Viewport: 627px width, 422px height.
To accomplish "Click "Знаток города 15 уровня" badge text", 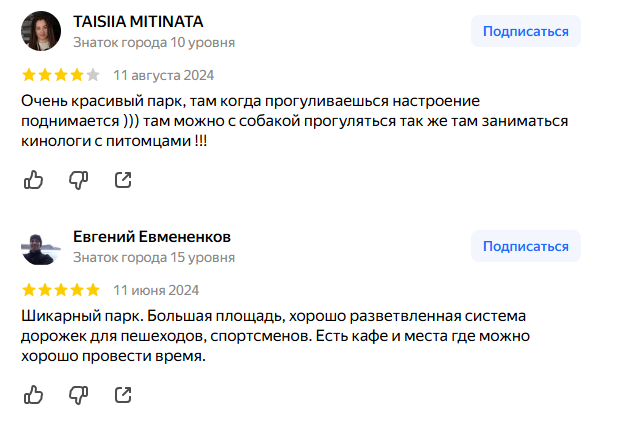I will (154, 257).
